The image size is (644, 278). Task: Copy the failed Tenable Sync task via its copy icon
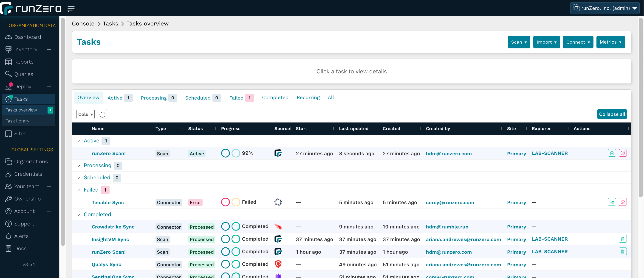[612, 202]
